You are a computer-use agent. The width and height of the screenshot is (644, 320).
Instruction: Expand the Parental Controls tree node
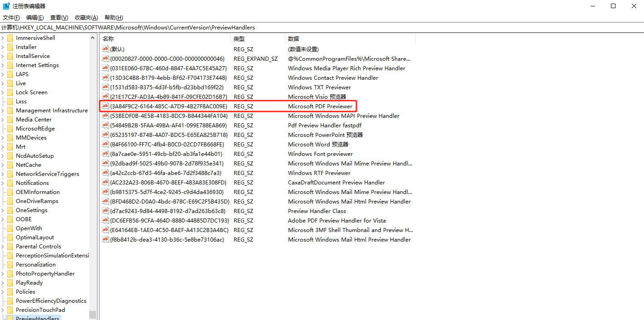(x=3, y=247)
